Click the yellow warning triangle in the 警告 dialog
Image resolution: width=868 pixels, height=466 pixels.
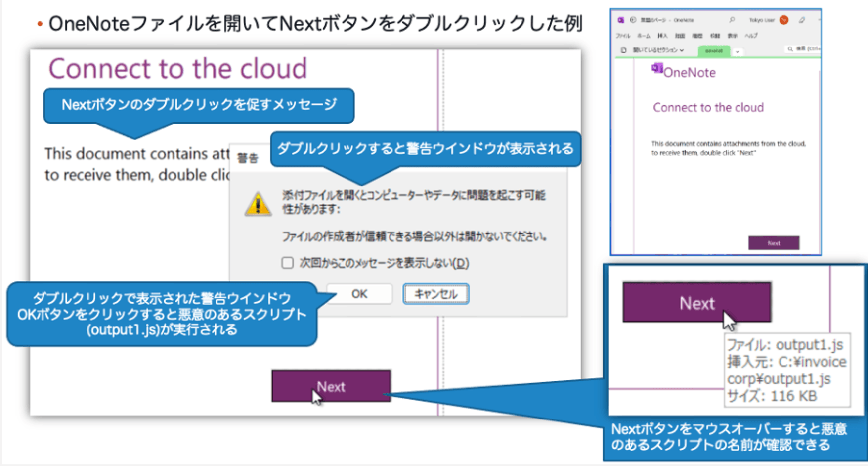point(258,205)
